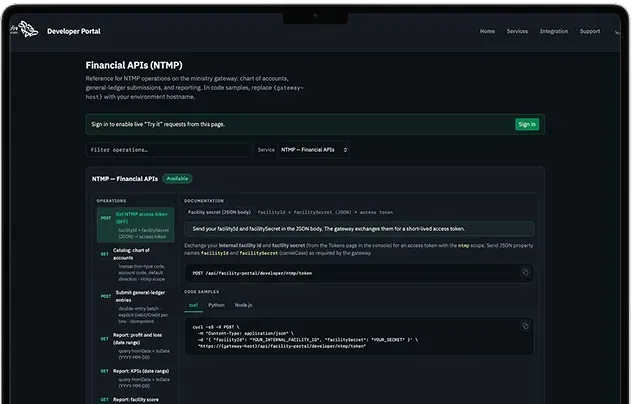Viewport: 632px width, 404px height.
Task: Click the Sign in to enable live requests message
Action: (x=158, y=124)
